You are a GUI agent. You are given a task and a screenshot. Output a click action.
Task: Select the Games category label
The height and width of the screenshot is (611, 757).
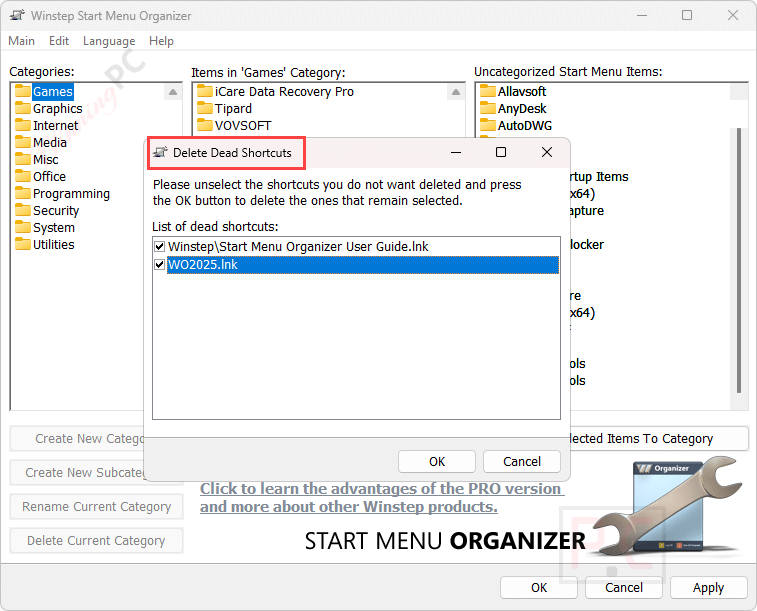pos(53,91)
